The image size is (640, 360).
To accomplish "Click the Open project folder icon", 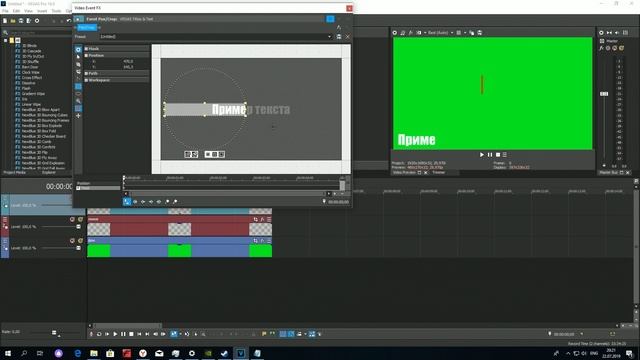I will (13, 21).
